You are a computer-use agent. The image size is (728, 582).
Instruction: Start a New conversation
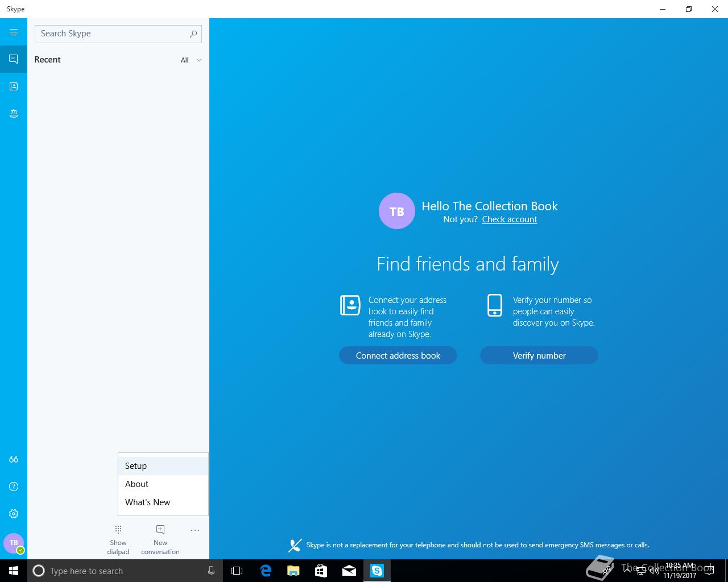coord(160,540)
